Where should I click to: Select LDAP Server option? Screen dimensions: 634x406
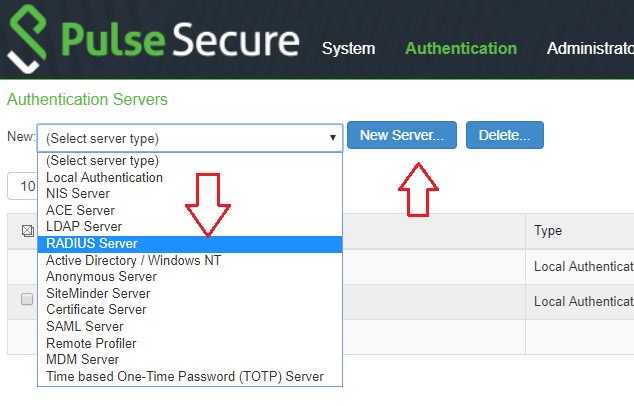(84, 227)
